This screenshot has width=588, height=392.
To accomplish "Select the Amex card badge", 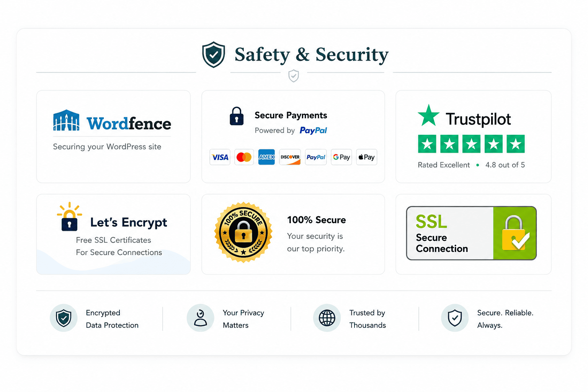I will [x=266, y=157].
